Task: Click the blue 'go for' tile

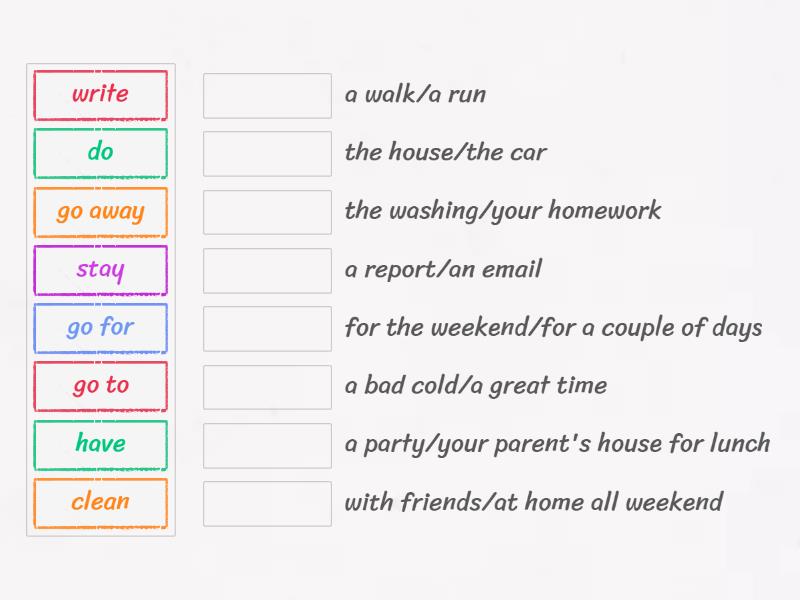Action: [100, 328]
